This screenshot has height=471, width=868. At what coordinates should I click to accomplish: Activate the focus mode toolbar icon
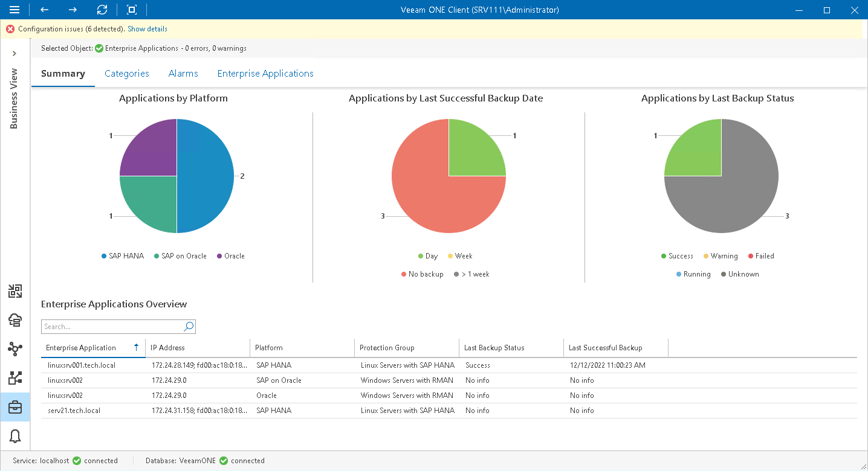pos(131,10)
